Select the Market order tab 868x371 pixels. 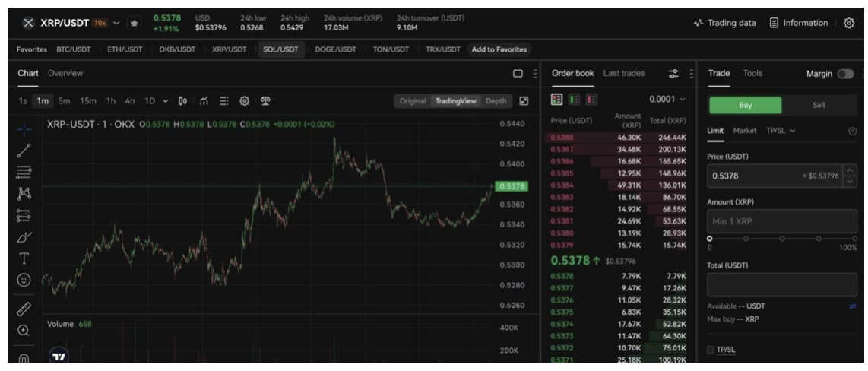coord(745,131)
